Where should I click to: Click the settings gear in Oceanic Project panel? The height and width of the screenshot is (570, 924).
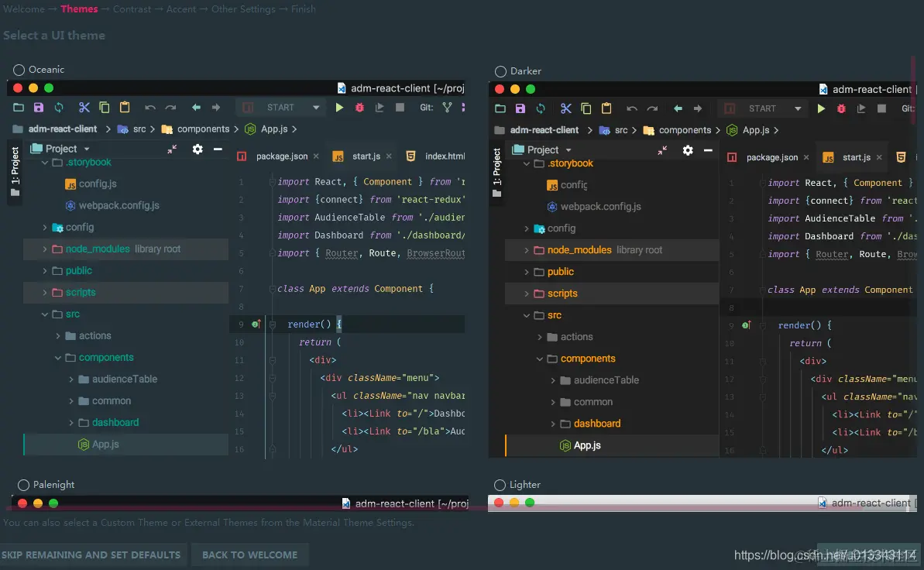pos(198,149)
